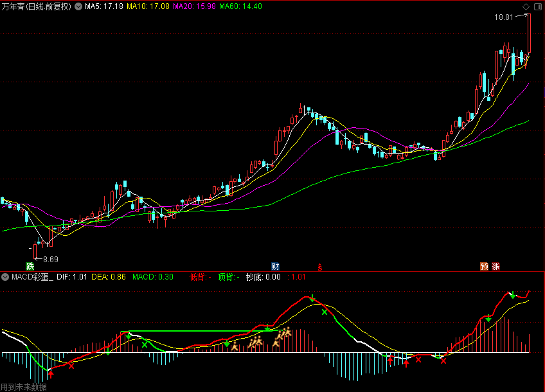Click the green 跌 marker icon
This screenshot has height=392, width=545.
(x=29, y=266)
